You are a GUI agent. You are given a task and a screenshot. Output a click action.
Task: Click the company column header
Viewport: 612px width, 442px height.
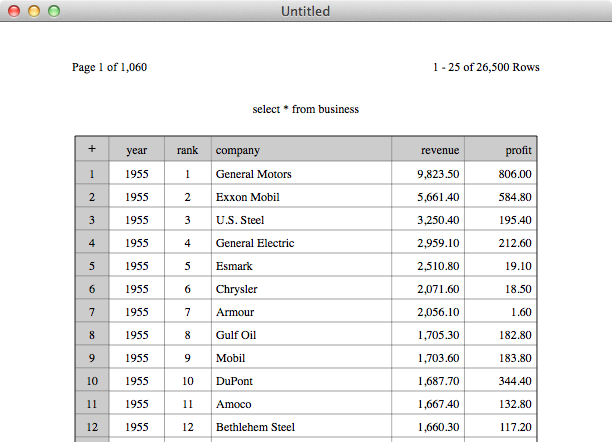pos(301,149)
